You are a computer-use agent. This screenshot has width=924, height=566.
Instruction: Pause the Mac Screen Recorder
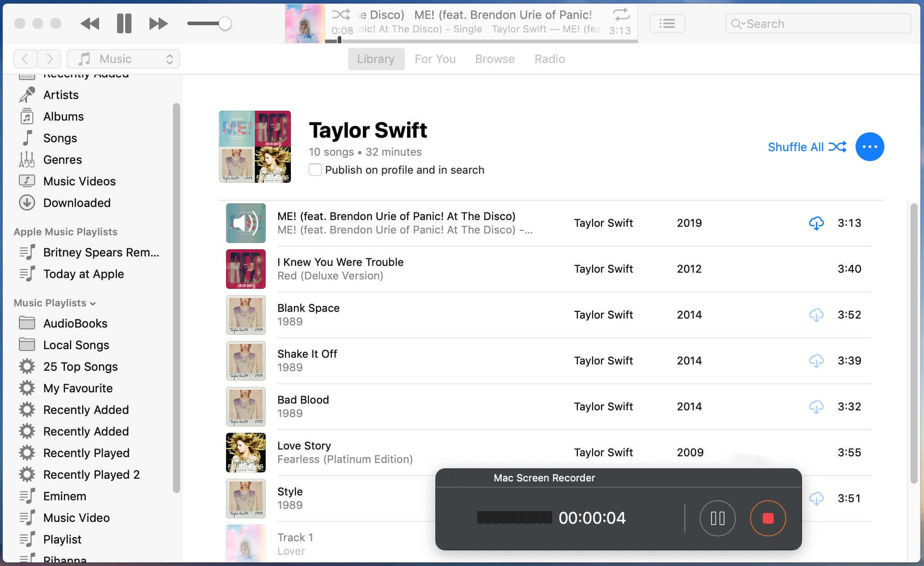pyautogui.click(x=717, y=518)
